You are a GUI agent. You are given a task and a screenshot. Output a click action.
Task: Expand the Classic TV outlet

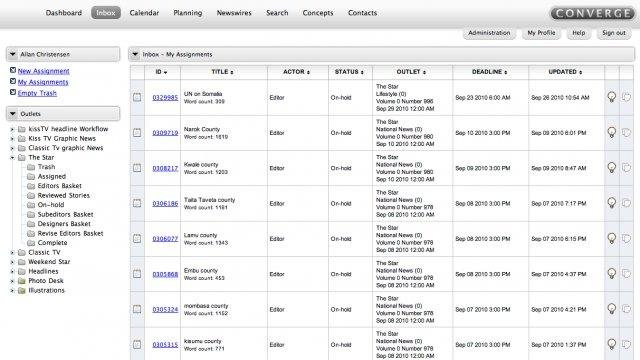point(12,253)
